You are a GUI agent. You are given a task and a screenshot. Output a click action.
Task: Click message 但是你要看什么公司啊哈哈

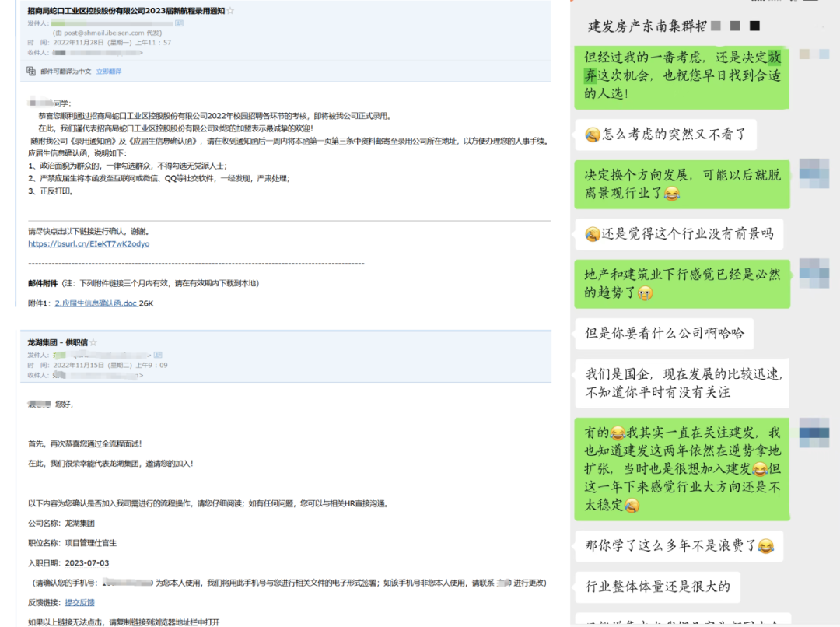(664, 333)
